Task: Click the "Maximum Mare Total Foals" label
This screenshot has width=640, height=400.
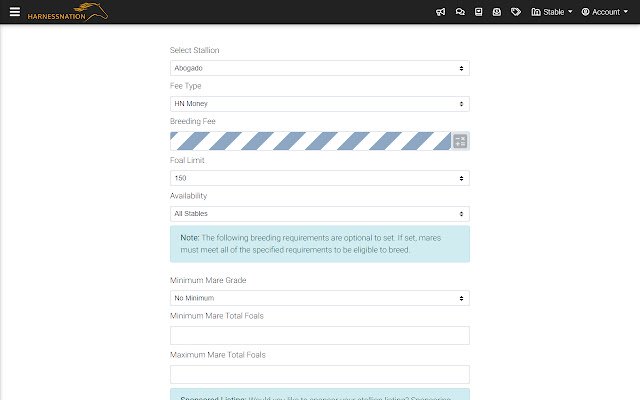Action: pos(218,355)
